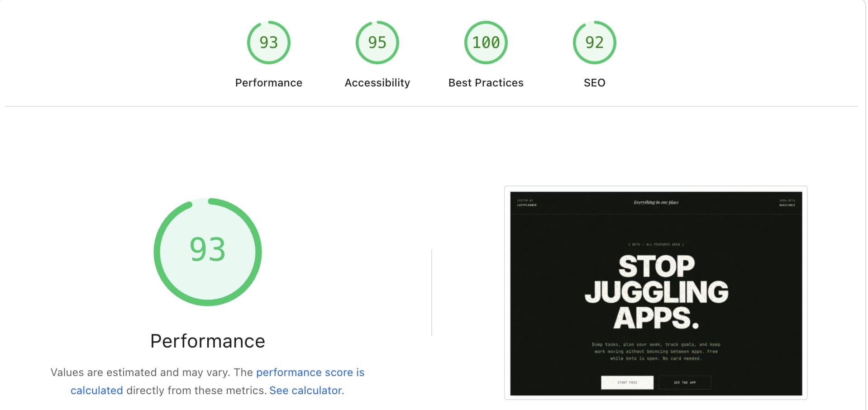
Task: Click the SEE THE APP button in the preview
Action: pos(685,382)
